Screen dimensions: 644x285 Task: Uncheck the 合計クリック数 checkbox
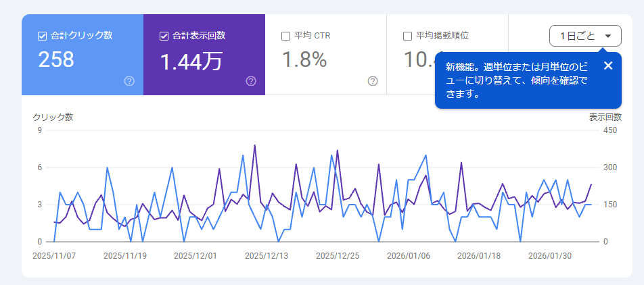tap(42, 36)
